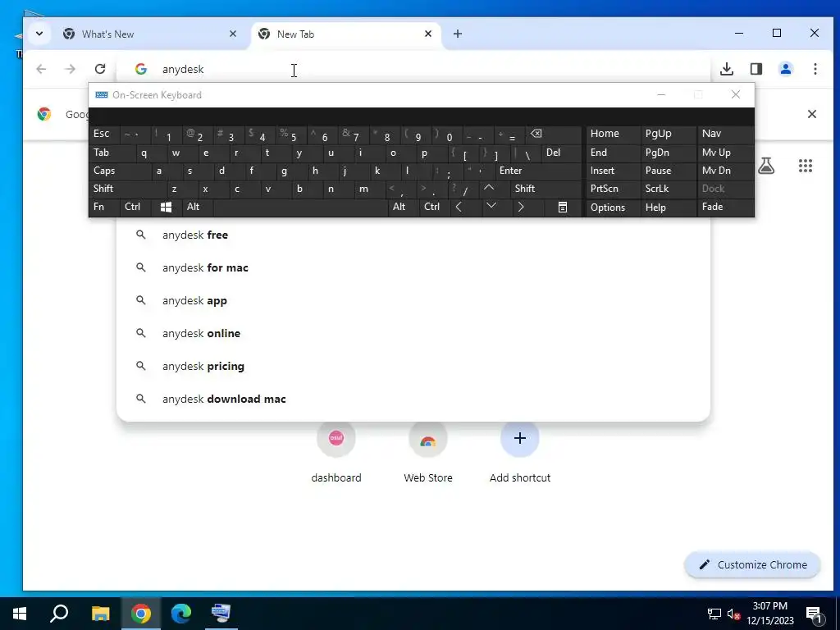840x630 pixels.
Task: Choose the 'anydesk download mac' suggestion
Action: 413,399
